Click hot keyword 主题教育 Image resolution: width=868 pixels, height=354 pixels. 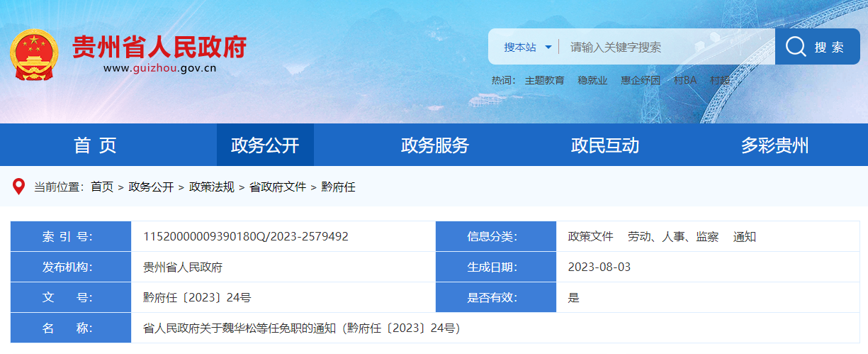click(544, 80)
